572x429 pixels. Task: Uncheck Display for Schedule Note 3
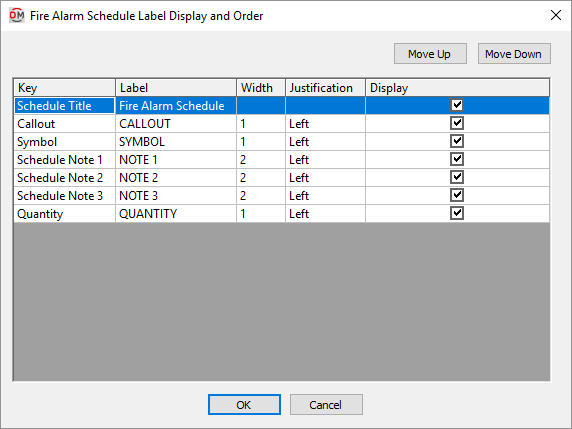(457, 195)
